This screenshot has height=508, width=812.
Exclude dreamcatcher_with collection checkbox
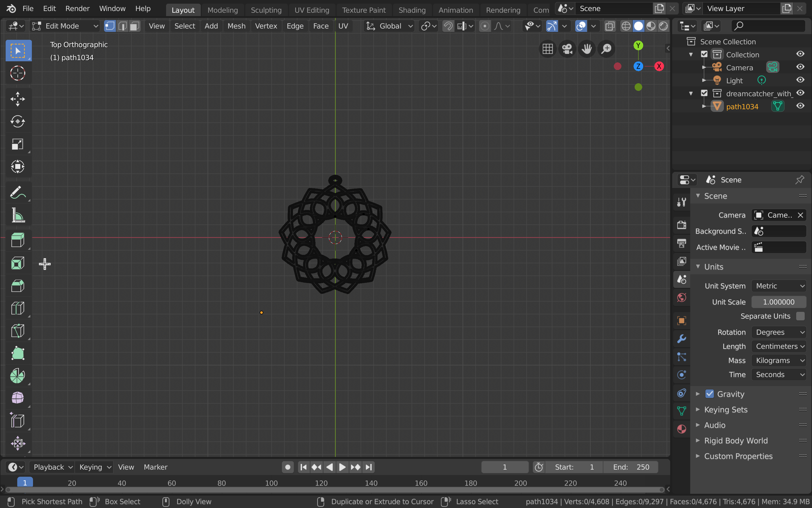tap(704, 93)
